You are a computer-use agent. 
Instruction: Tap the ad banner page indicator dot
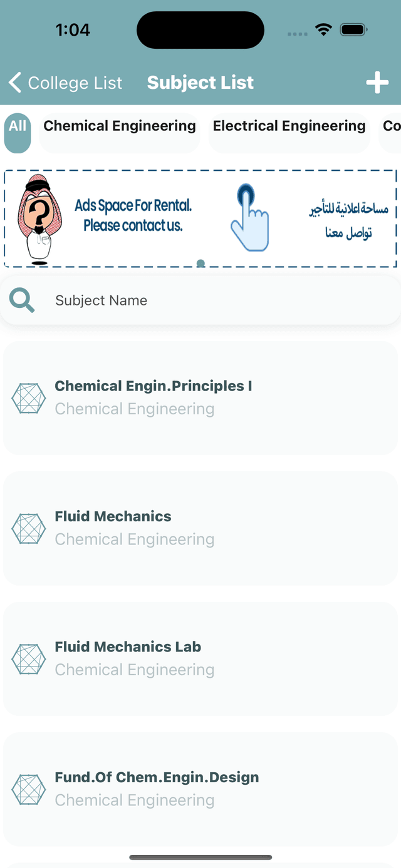coord(200,263)
